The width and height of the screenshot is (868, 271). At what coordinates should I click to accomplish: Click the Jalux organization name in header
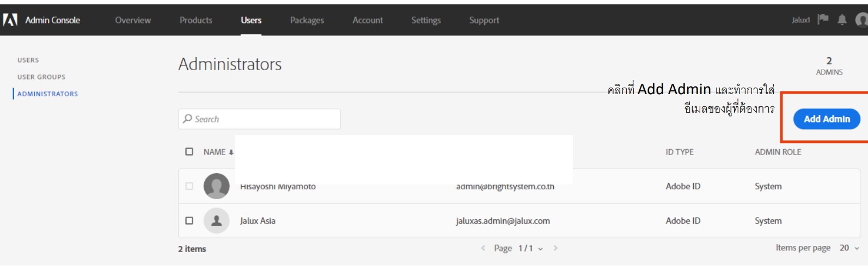click(800, 20)
